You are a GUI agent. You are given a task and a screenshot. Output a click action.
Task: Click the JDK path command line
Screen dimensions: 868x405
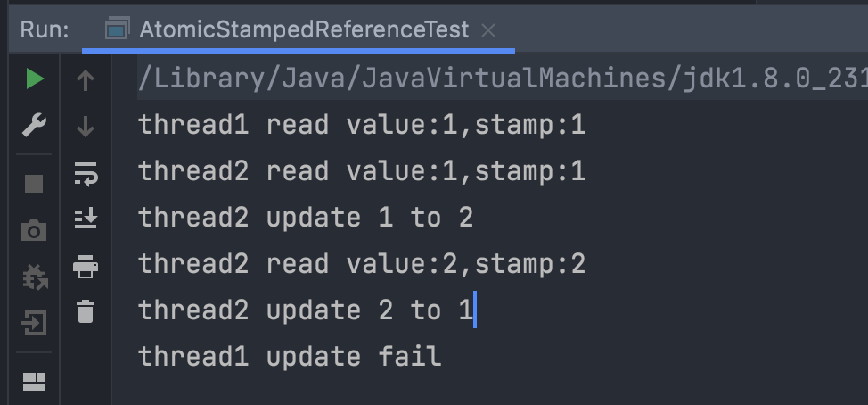(503, 79)
